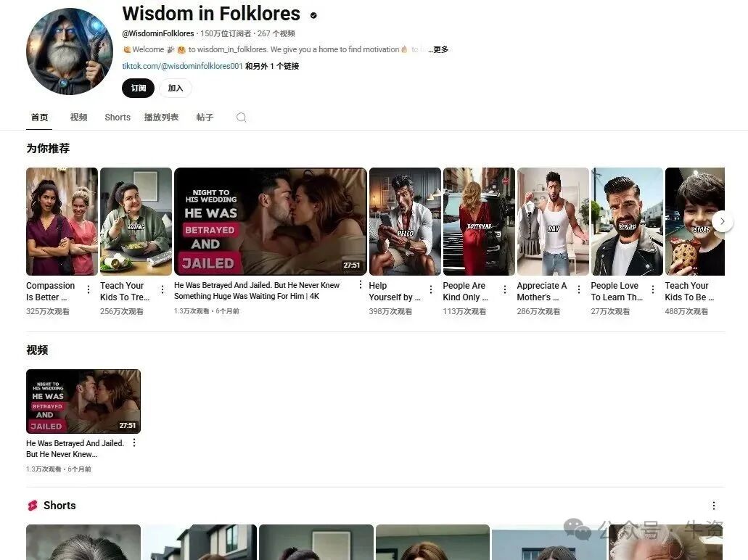Image resolution: width=748 pixels, height=560 pixels.
Task: Open Help Yourself by short title
Action: click(x=395, y=292)
